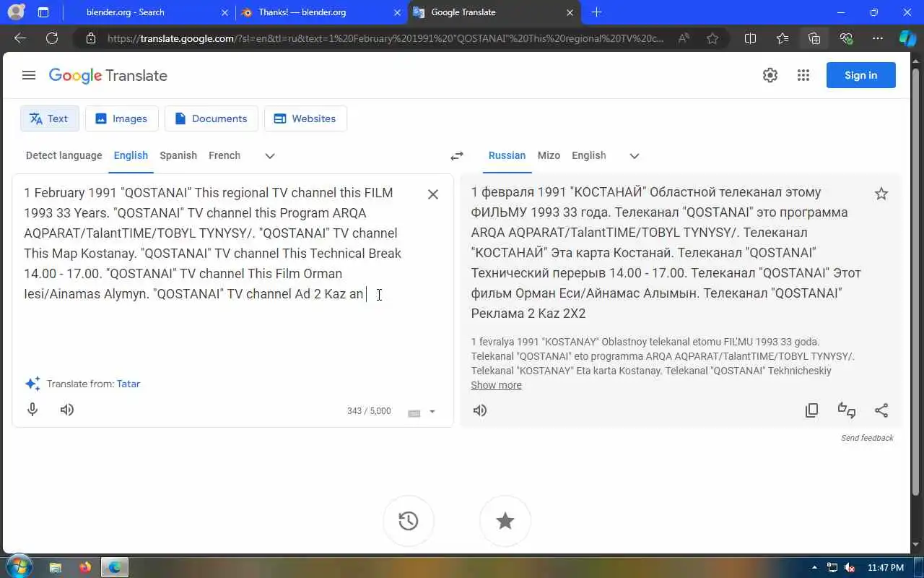924x578 pixels.
Task: Share the translation
Action: click(881, 410)
